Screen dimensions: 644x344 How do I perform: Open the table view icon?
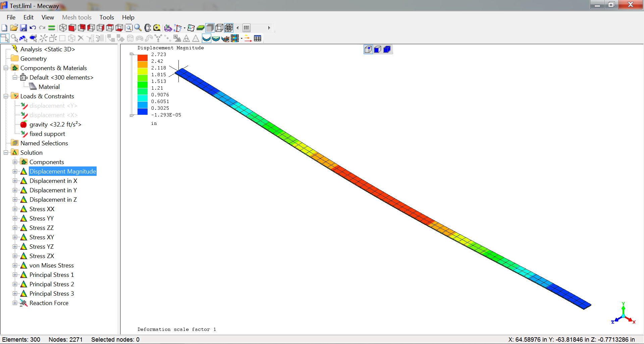pyautogui.click(x=258, y=38)
